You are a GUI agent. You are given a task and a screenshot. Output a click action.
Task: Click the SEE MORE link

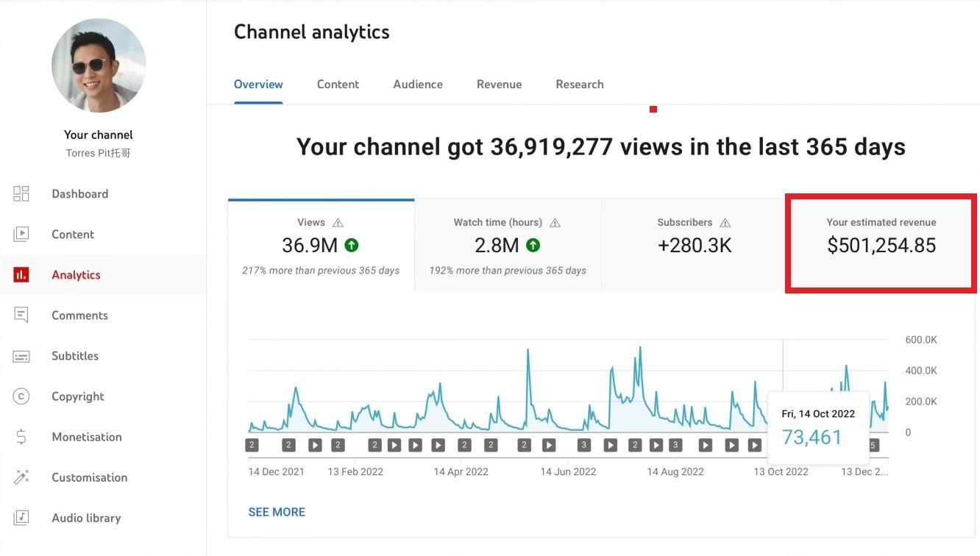277,512
